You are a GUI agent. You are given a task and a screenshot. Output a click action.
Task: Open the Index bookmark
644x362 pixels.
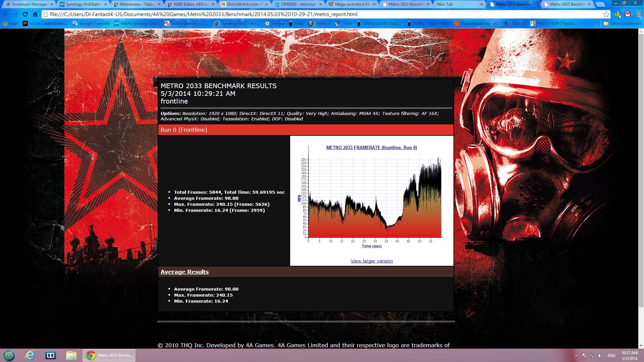click(x=296, y=23)
